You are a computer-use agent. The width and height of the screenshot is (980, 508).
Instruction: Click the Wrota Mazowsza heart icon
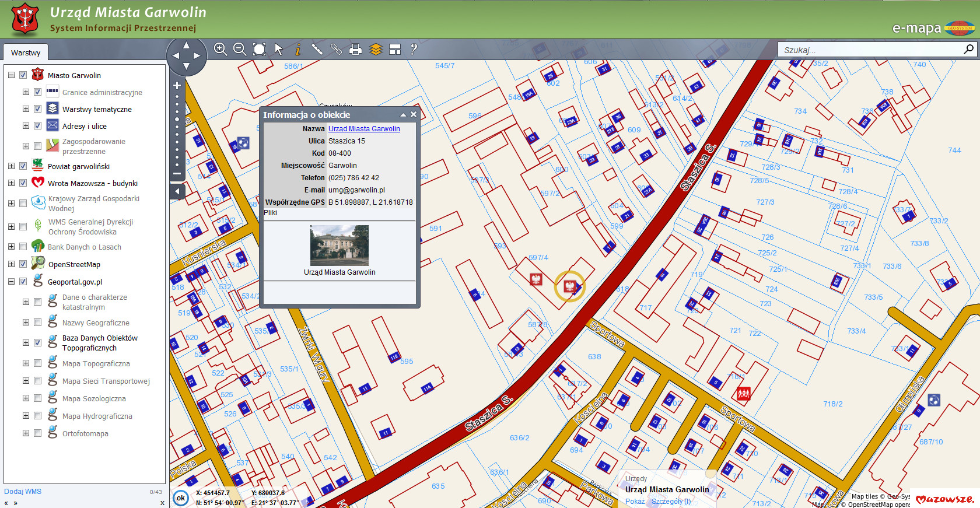point(38,182)
